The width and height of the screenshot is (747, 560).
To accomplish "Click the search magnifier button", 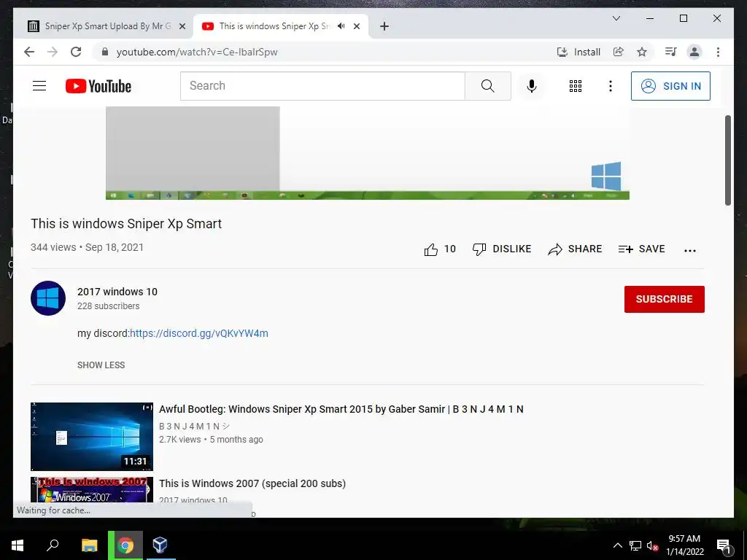I will pos(487,86).
